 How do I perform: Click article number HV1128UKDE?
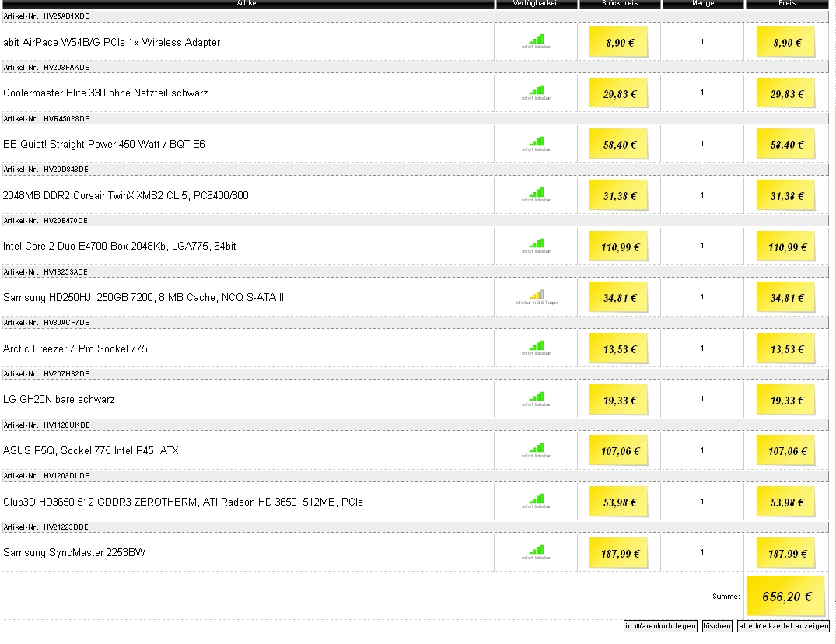67,425
